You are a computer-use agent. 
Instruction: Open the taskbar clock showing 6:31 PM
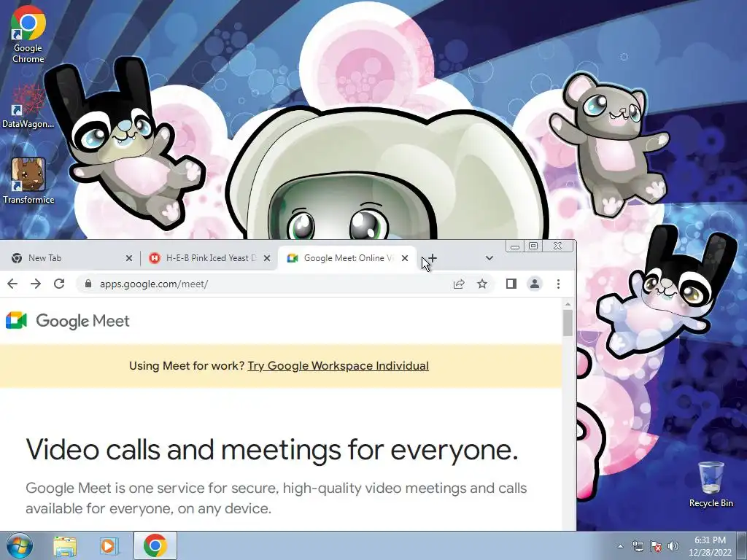tap(710, 545)
